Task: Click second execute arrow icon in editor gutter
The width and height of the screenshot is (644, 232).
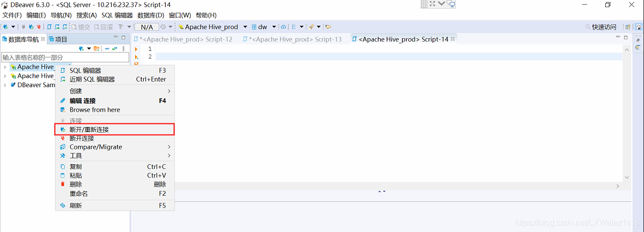Action: [136, 57]
